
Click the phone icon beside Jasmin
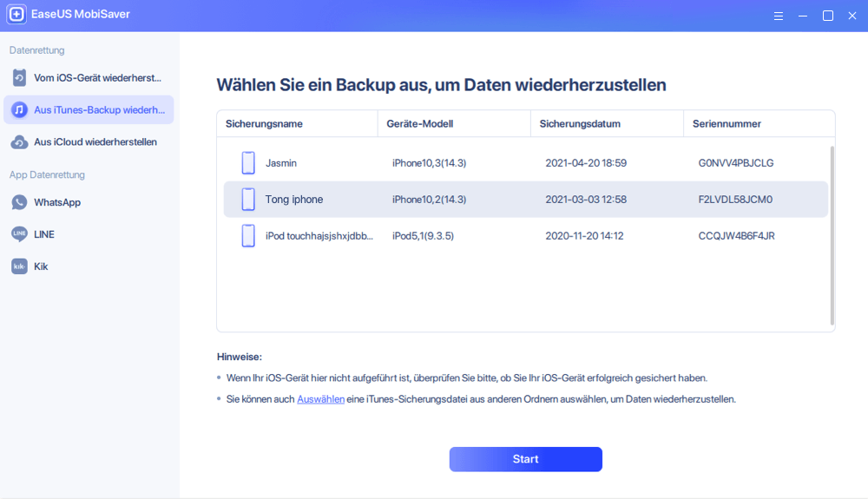248,163
